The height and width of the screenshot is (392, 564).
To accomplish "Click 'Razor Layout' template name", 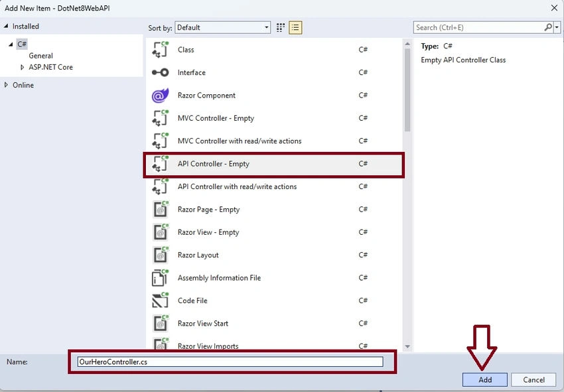I will [198, 255].
